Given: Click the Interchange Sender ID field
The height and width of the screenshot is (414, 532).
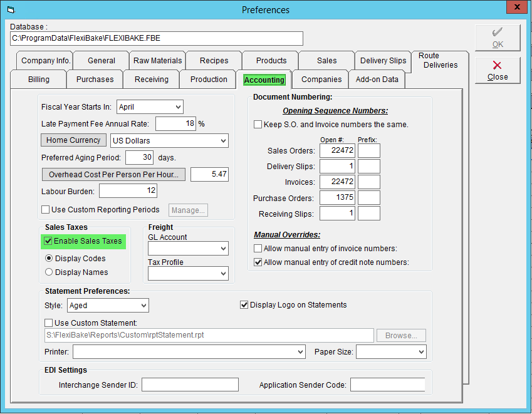Looking at the screenshot, I should (190, 385).
